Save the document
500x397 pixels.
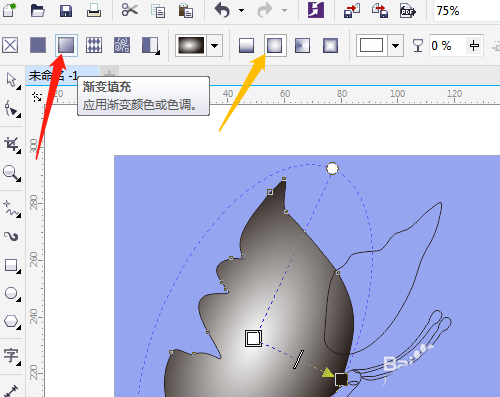click(66, 10)
